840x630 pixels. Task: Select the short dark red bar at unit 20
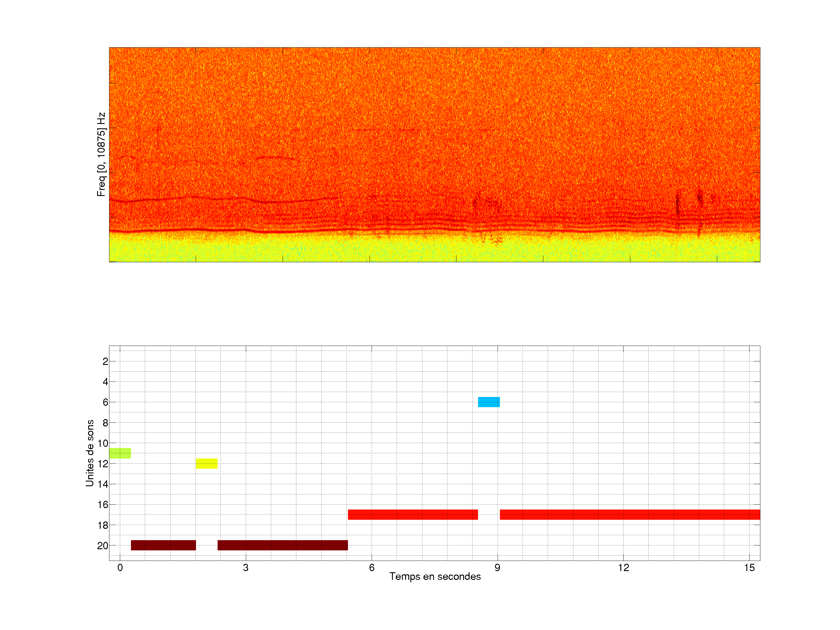coord(163,545)
